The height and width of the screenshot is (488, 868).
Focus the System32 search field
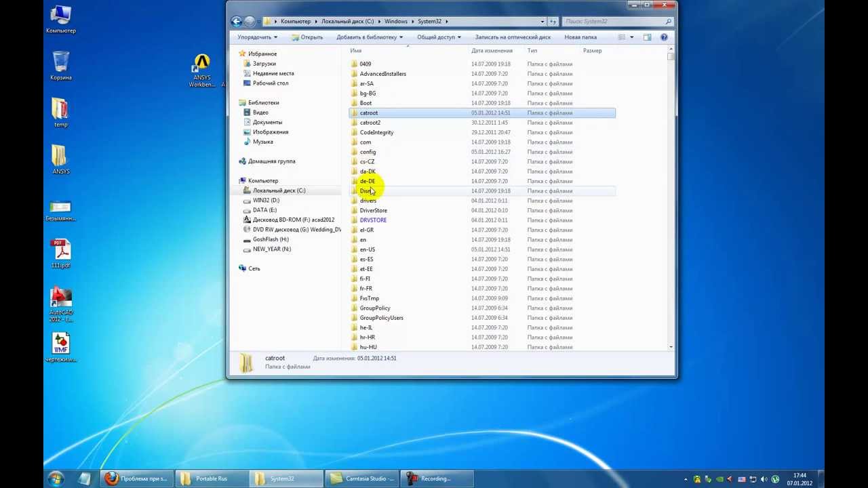click(x=617, y=22)
